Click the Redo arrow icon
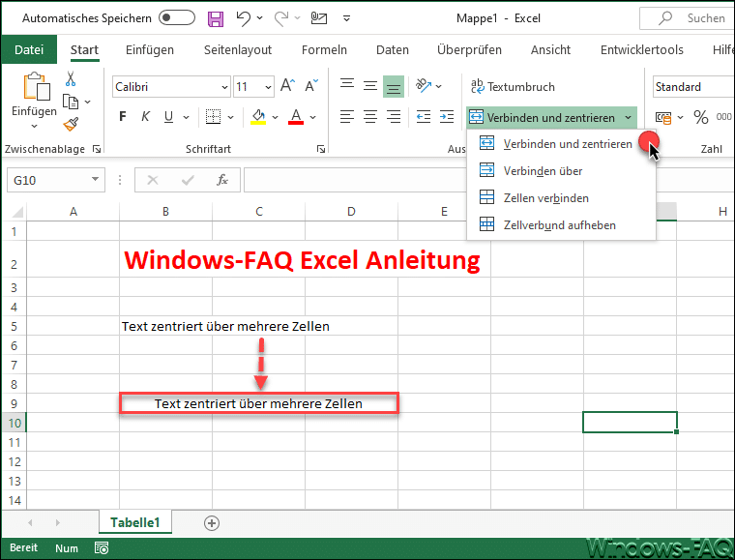The image size is (735, 560). (281, 18)
